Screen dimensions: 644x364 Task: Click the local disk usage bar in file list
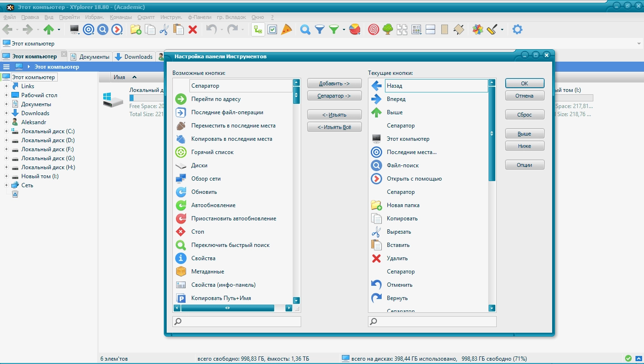click(147, 98)
